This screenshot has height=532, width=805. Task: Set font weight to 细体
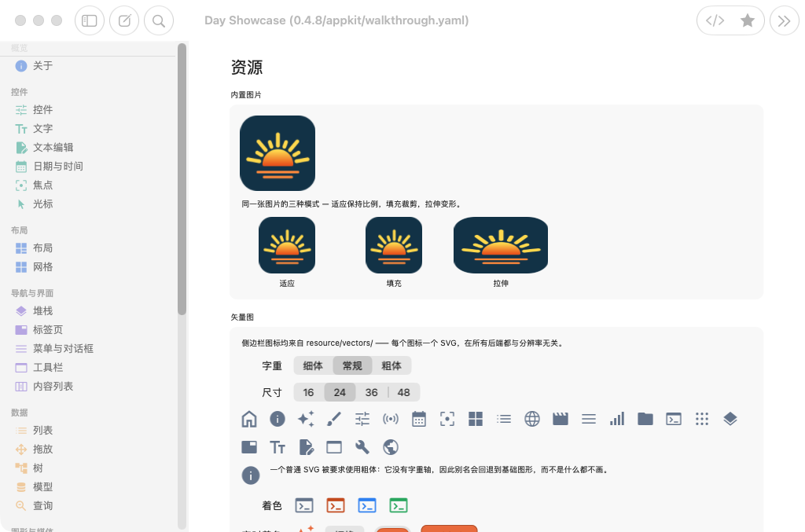tap(313, 365)
